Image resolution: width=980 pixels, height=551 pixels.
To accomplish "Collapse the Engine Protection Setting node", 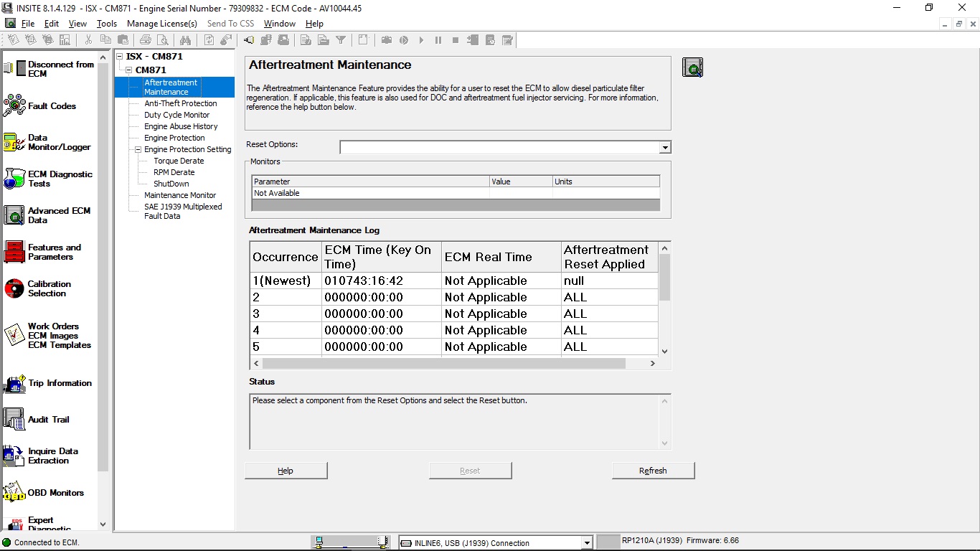I will pyautogui.click(x=138, y=149).
